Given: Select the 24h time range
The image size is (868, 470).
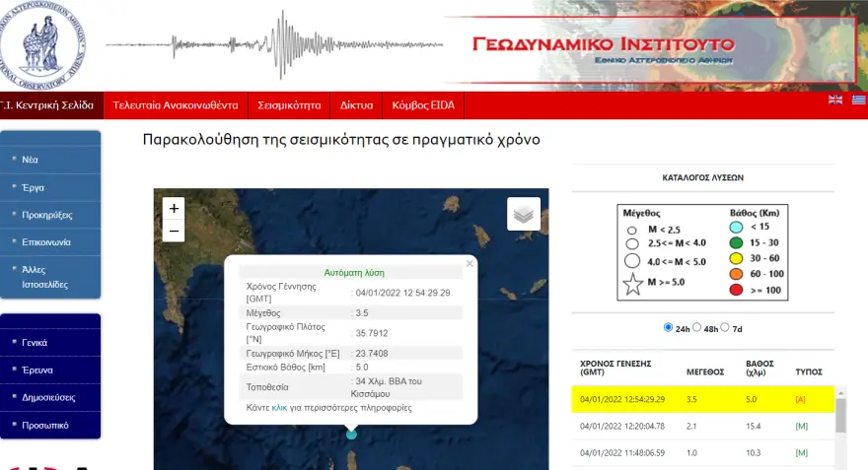Looking at the screenshot, I should pos(671,328).
